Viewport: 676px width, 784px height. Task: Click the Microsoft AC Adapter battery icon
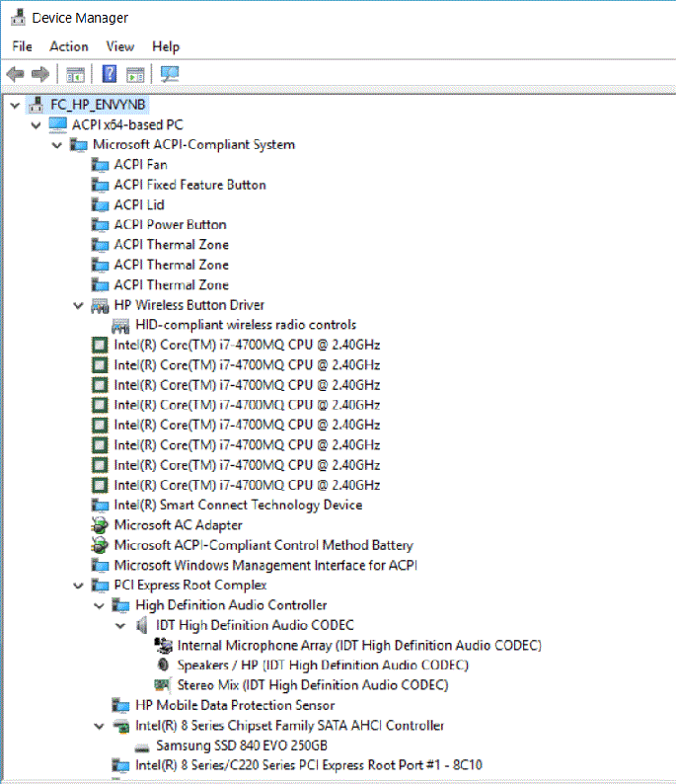pos(100,525)
